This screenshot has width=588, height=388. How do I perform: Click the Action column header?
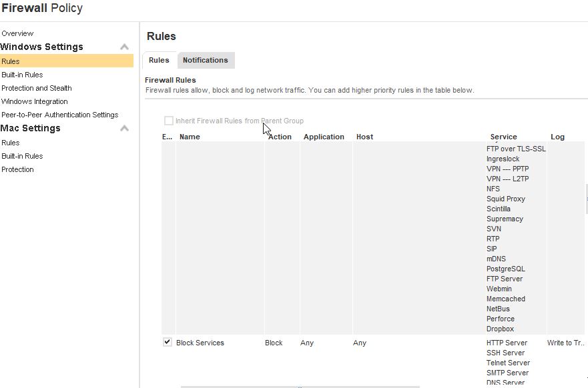(x=280, y=137)
